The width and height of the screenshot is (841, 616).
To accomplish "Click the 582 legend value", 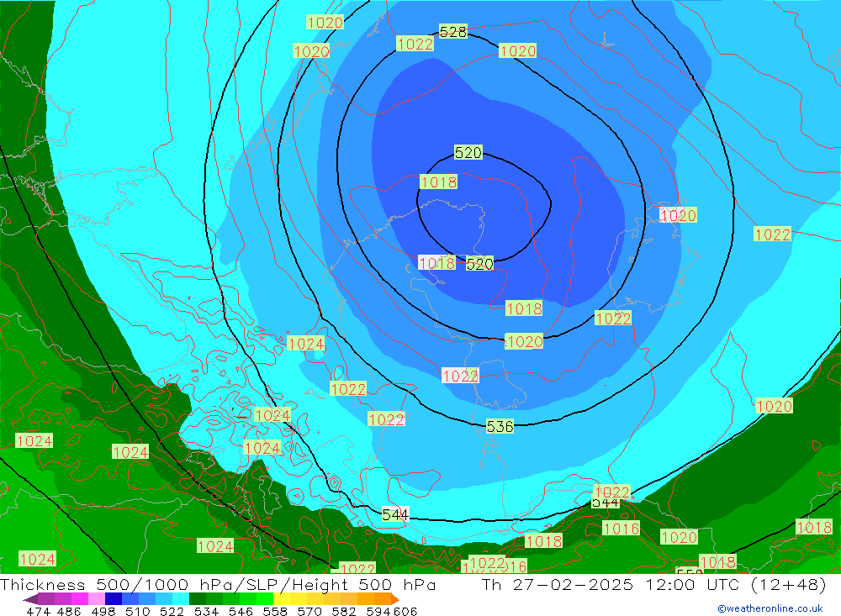I will click(x=344, y=611).
